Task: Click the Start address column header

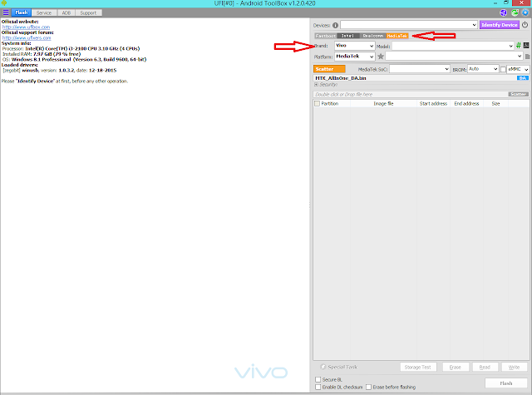Action: [x=433, y=103]
